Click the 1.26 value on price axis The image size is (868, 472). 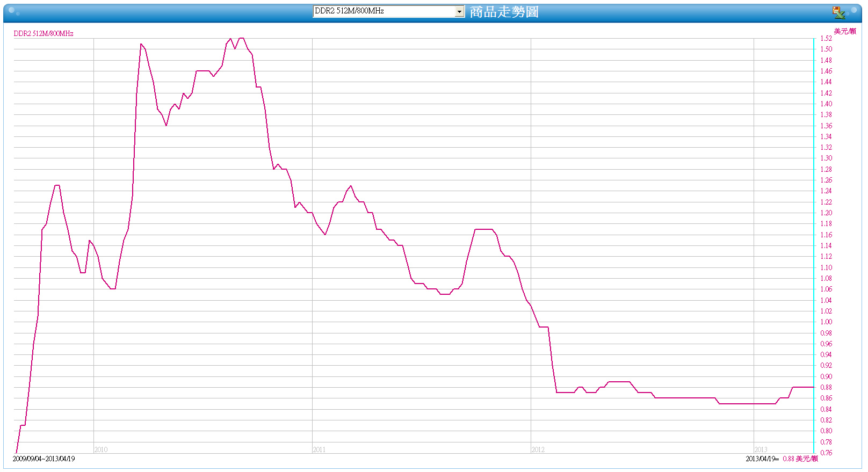coord(826,180)
